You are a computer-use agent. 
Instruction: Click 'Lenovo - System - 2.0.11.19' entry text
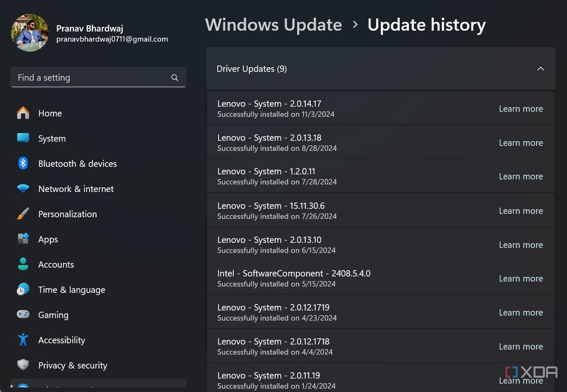pos(269,376)
